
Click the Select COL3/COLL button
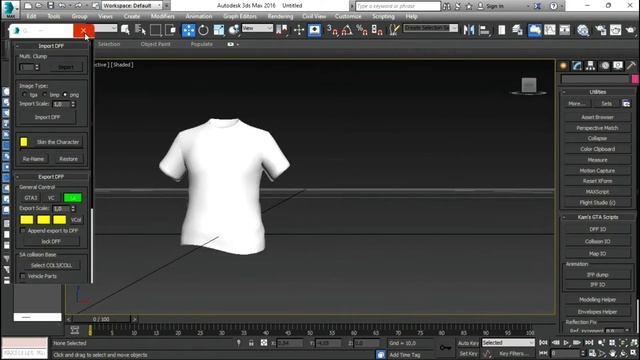point(51,265)
